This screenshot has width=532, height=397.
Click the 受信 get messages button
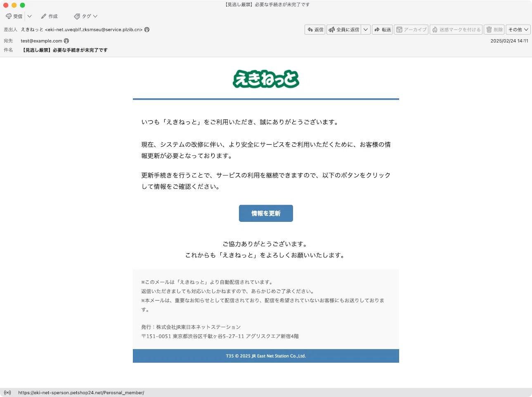(x=14, y=17)
